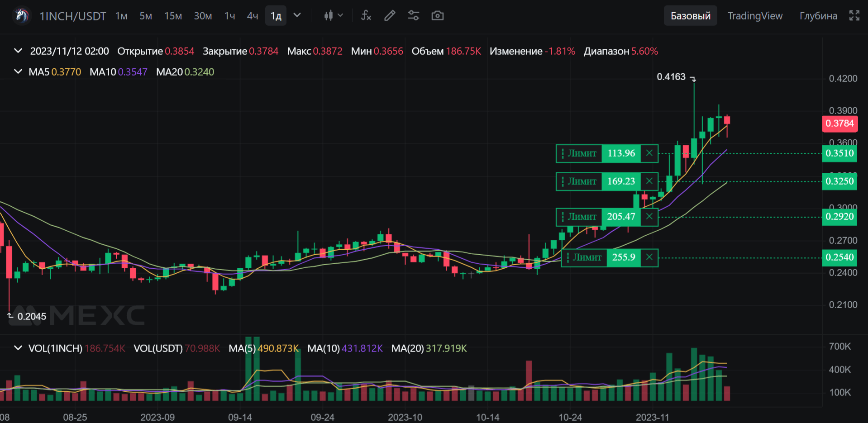Open the candlestick chart type selector
This screenshot has height=423, width=868.
pos(334,16)
